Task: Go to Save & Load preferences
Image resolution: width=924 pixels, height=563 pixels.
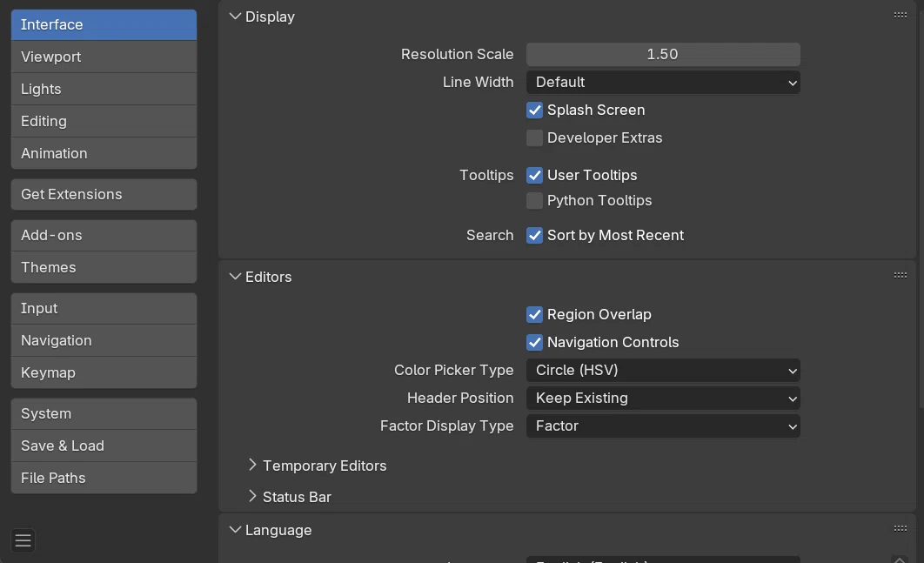Action: tap(104, 446)
